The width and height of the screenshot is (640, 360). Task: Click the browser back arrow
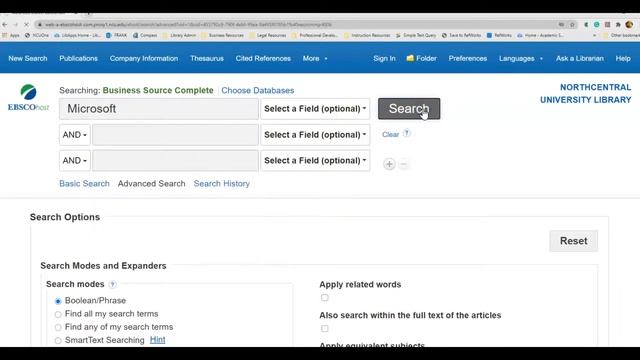point(5,24)
